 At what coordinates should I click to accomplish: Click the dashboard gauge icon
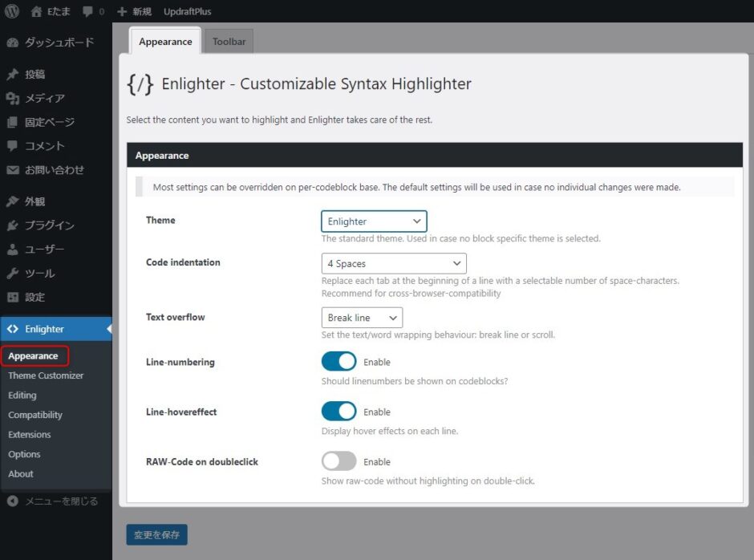point(13,43)
